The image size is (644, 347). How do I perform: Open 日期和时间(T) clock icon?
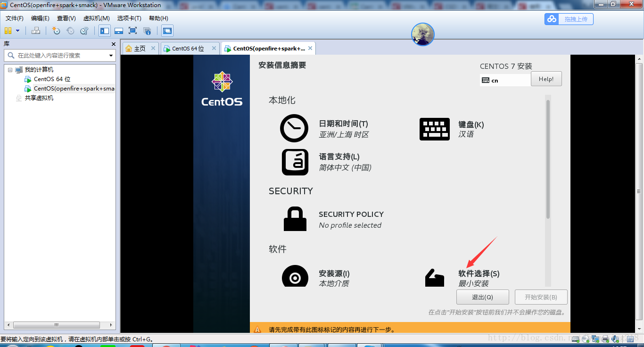coord(294,128)
